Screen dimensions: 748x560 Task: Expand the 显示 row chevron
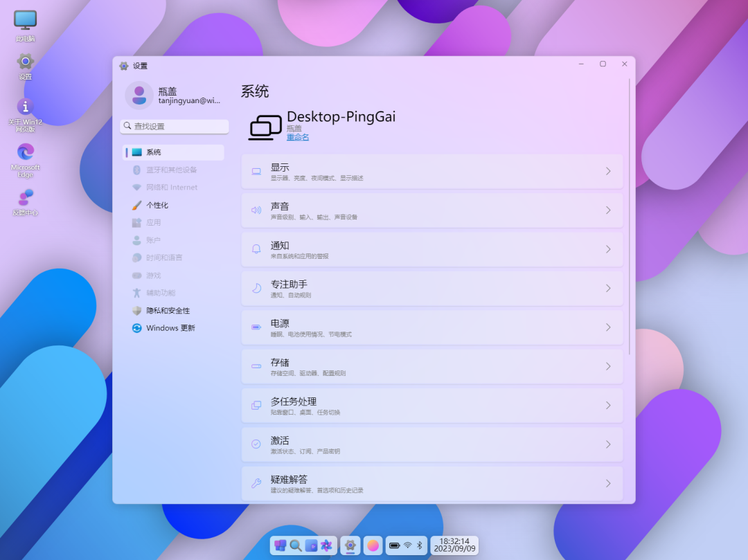click(608, 171)
